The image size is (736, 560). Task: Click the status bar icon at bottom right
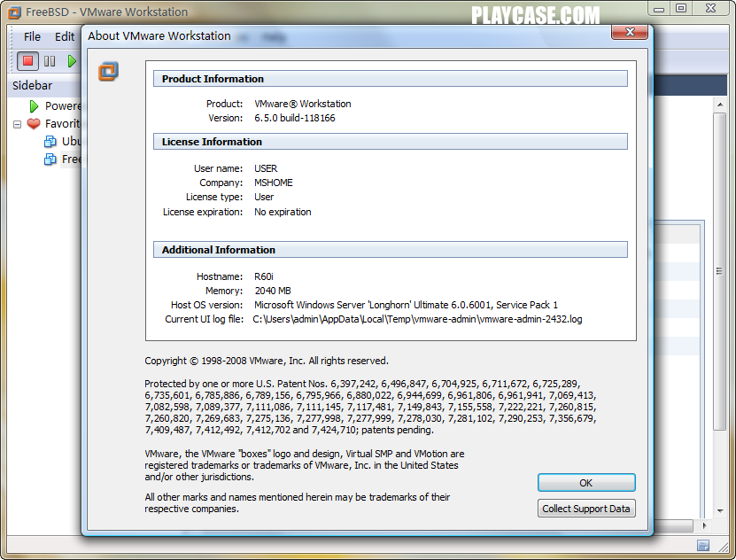point(703,546)
